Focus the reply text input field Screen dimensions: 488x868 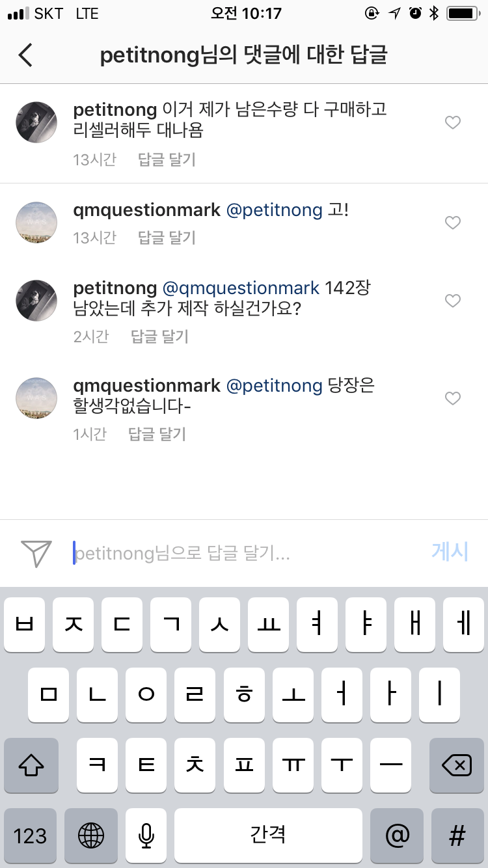pyautogui.click(x=247, y=553)
